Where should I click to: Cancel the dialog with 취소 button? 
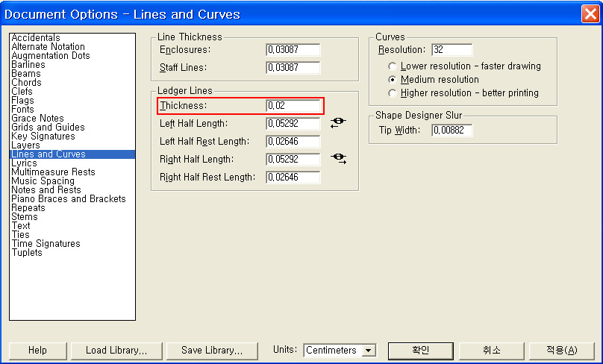coord(490,351)
